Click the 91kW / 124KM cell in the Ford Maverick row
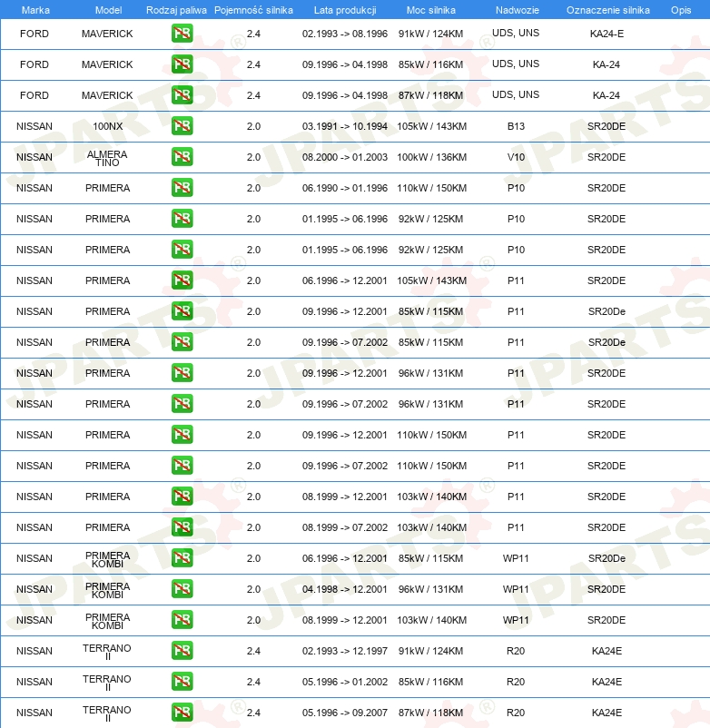710x728 pixels. tap(430, 34)
